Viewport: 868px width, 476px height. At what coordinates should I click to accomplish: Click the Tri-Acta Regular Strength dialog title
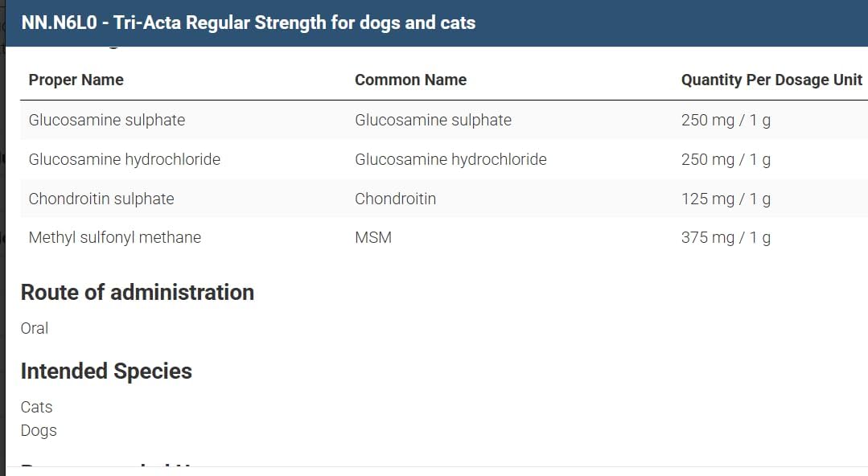click(248, 23)
